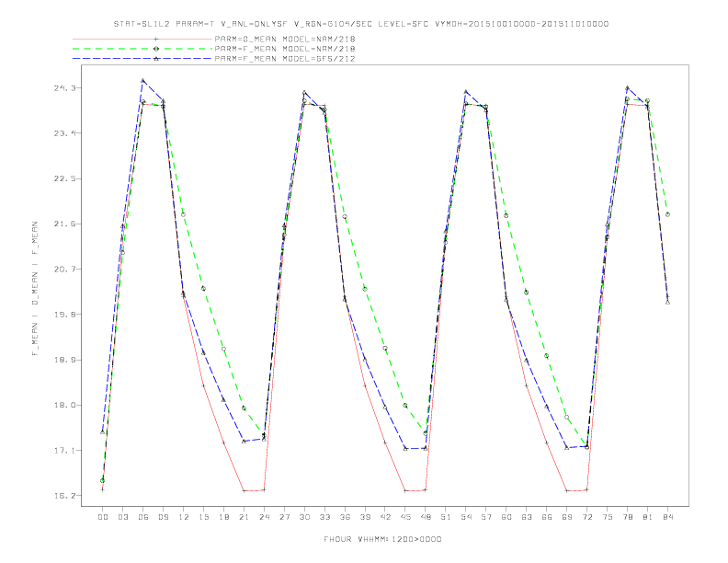Click the x-axis title FHOUR VHHMM:1200>0000

point(382,539)
